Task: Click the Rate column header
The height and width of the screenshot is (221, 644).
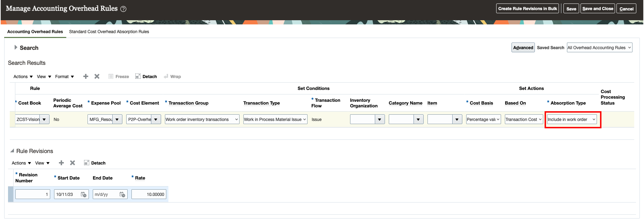Action: (140, 178)
